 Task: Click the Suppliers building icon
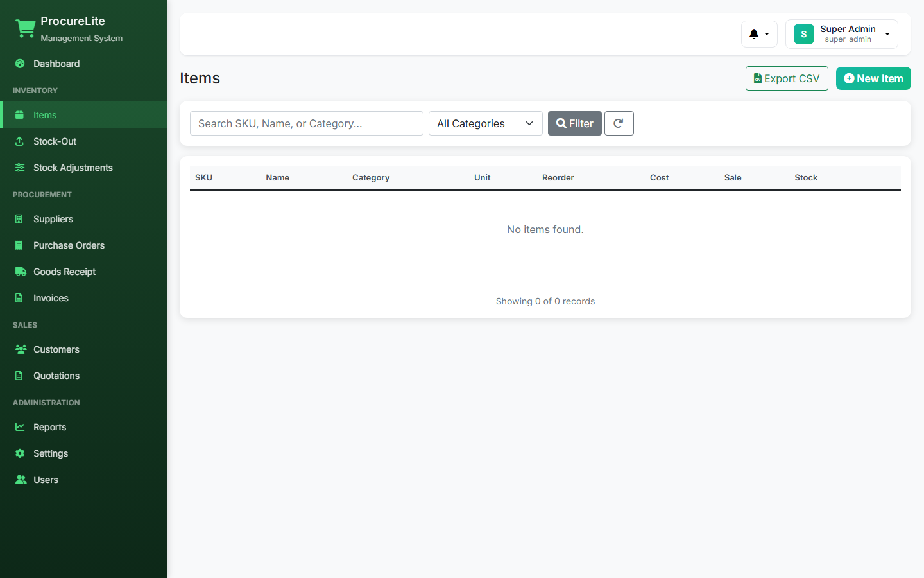pyautogui.click(x=19, y=219)
